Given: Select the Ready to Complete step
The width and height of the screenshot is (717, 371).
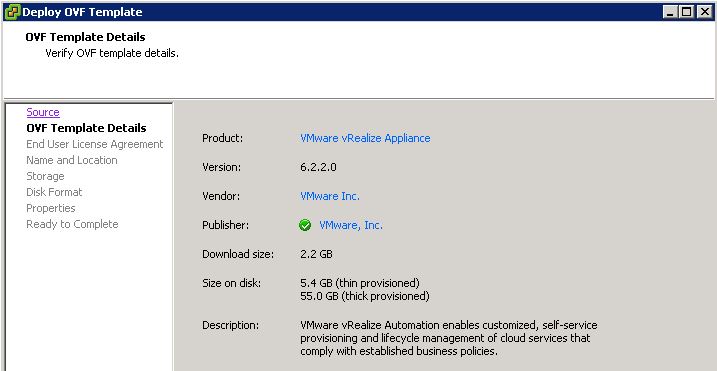Looking at the screenshot, I should 72,224.
